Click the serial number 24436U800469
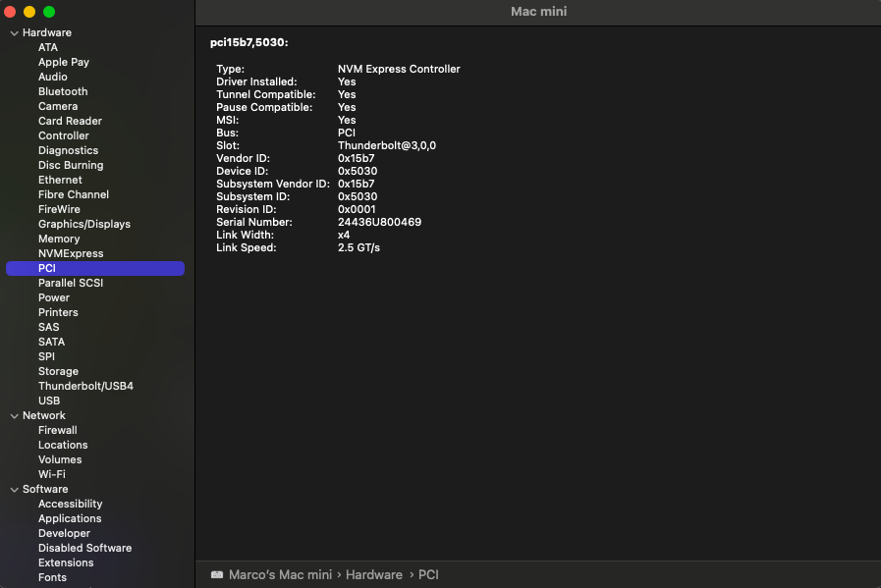This screenshot has height=588, width=881. pos(379,223)
